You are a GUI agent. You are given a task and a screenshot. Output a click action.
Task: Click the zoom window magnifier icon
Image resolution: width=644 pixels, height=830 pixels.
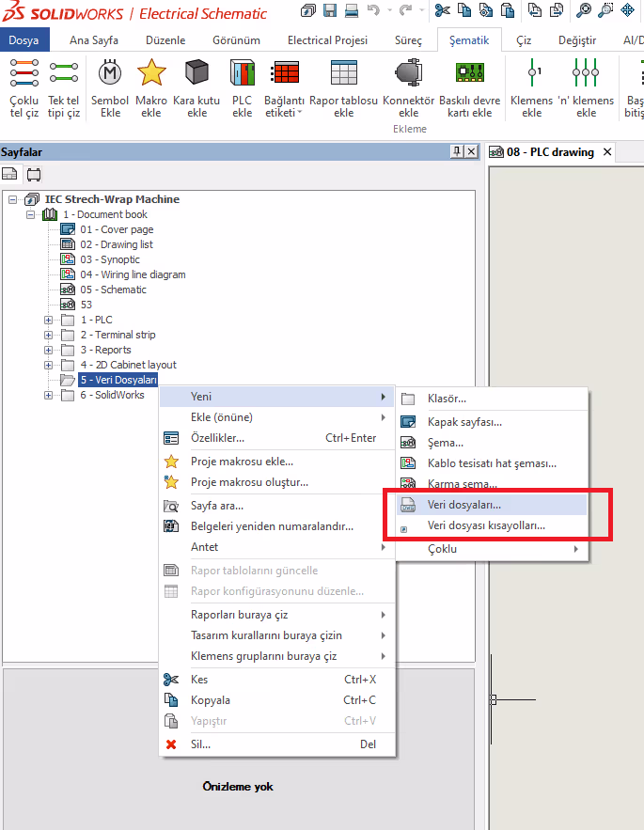pos(605,10)
